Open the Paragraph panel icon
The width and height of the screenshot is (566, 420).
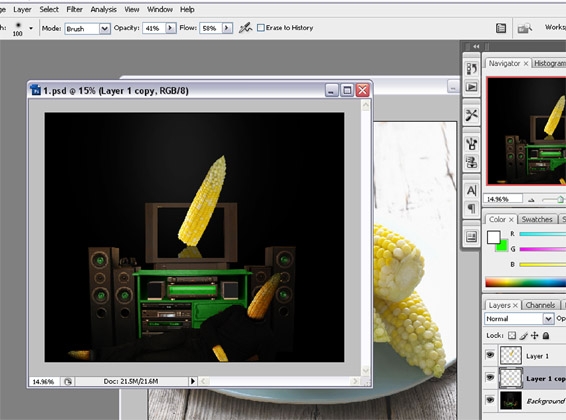pos(471,208)
